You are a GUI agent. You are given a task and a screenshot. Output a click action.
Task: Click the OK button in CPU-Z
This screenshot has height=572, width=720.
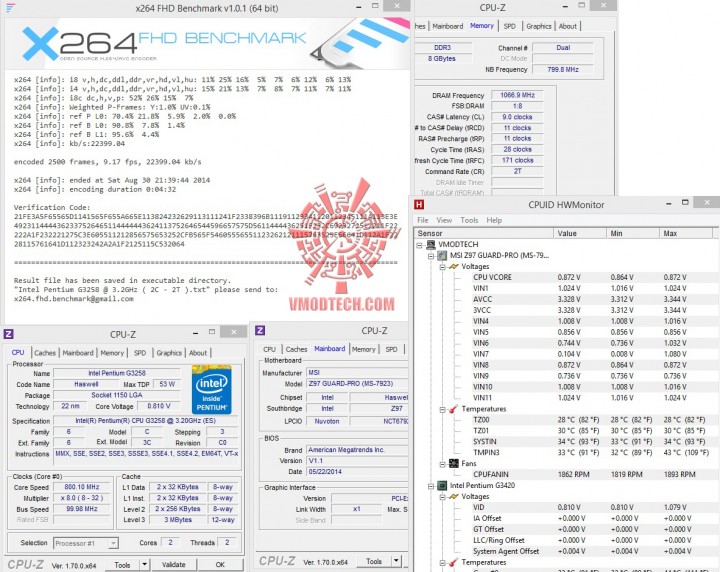[220, 564]
